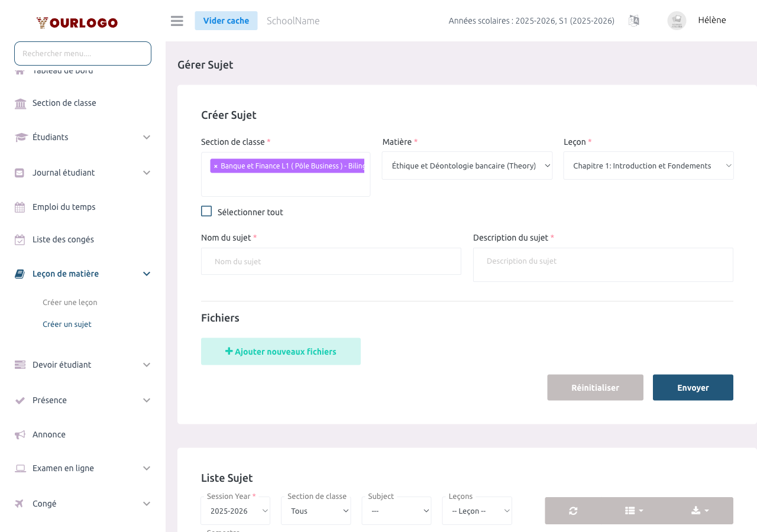Open the column list view icon
757x532 pixels.
coord(634,511)
